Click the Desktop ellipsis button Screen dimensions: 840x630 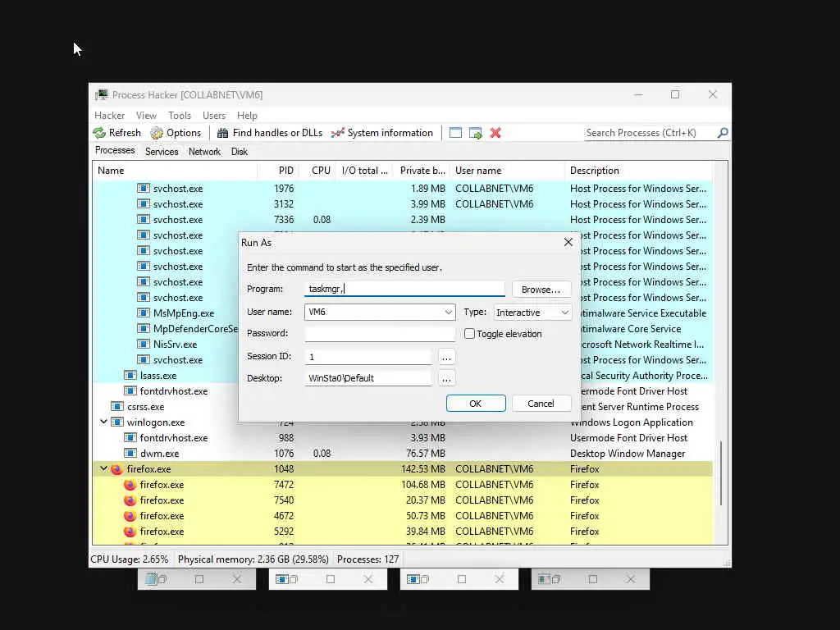click(x=446, y=378)
